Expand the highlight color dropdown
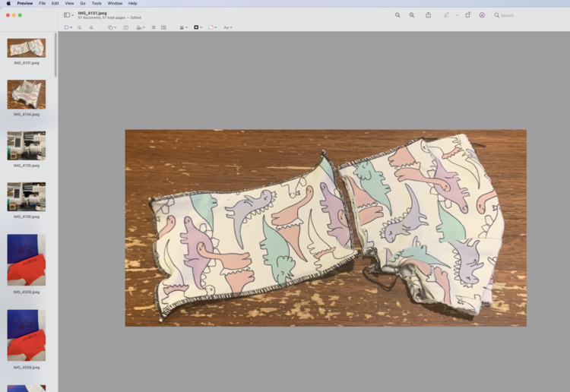The width and height of the screenshot is (570, 392). pyautogui.click(x=457, y=15)
